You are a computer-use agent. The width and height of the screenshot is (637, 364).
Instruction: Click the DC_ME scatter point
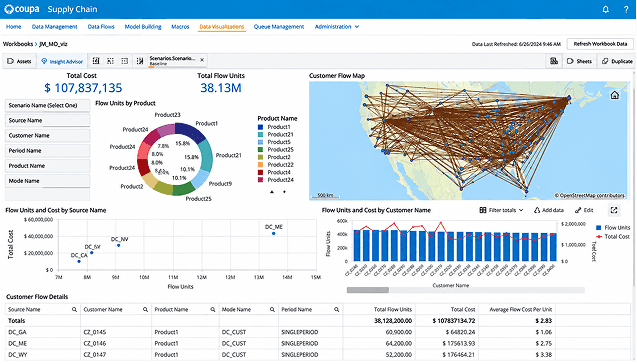click(273, 234)
